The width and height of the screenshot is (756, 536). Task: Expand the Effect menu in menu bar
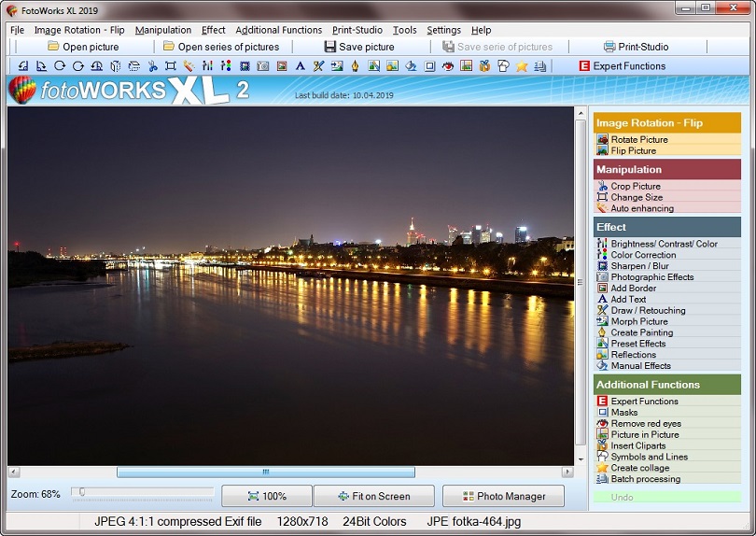point(213,30)
